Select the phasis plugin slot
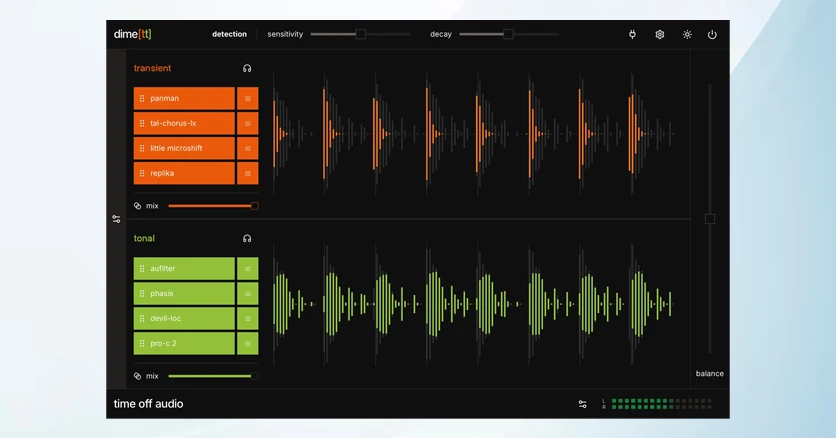Viewport: 836px width, 438px height. click(x=184, y=294)
